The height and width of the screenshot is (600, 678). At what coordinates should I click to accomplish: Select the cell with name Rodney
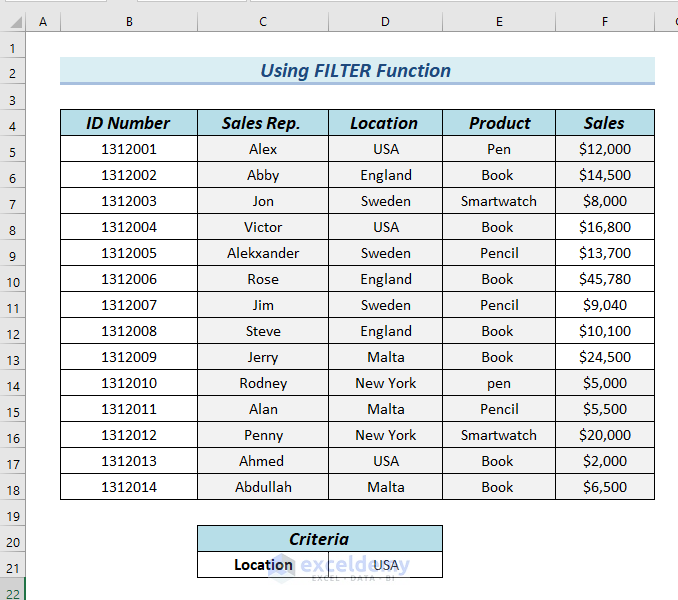[263, 383]
